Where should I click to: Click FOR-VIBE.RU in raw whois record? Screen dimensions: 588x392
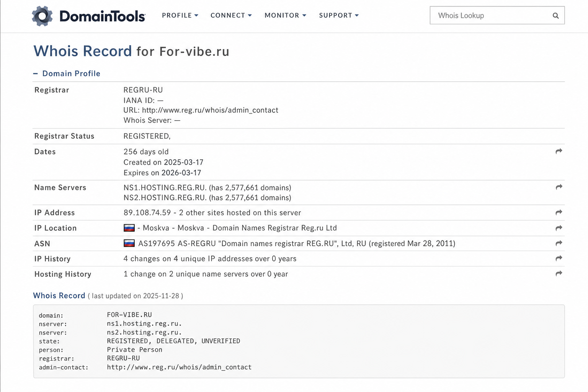(x=129, y=315)
